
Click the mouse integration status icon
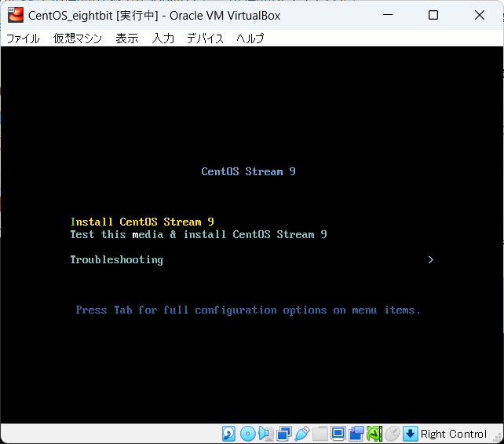(x=393, y=434)
